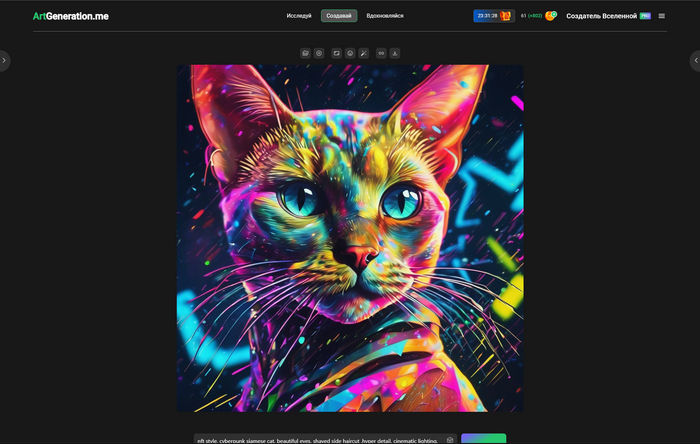This screenshot has width=700, height=444.
Task: Click the generated neon cat image
Action: click(x=350, y=238)
